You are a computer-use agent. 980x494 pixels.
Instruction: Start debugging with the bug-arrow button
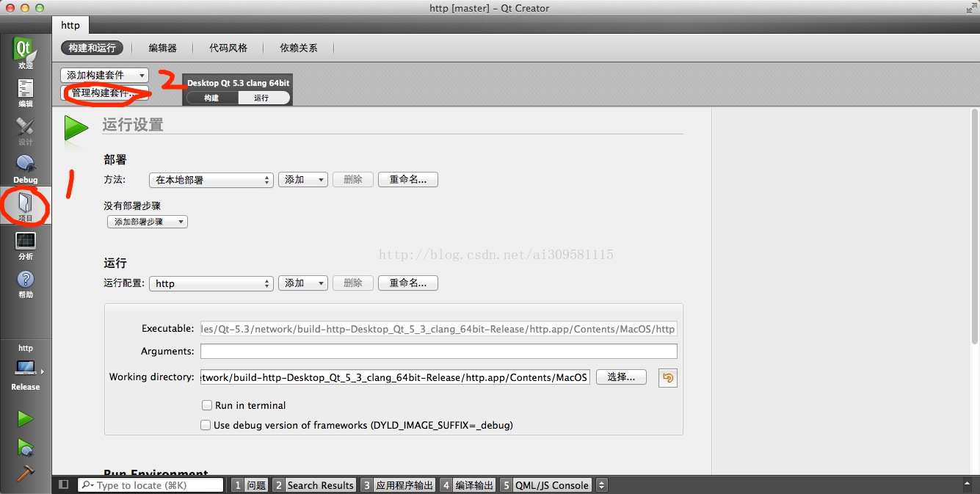(x=26, y=446)
